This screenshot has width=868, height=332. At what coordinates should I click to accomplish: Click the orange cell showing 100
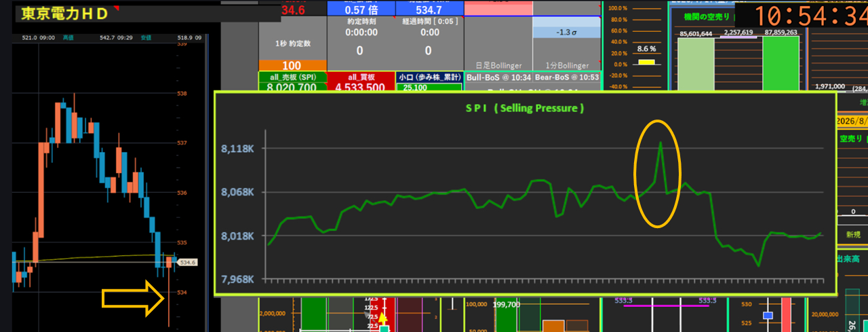292,65
